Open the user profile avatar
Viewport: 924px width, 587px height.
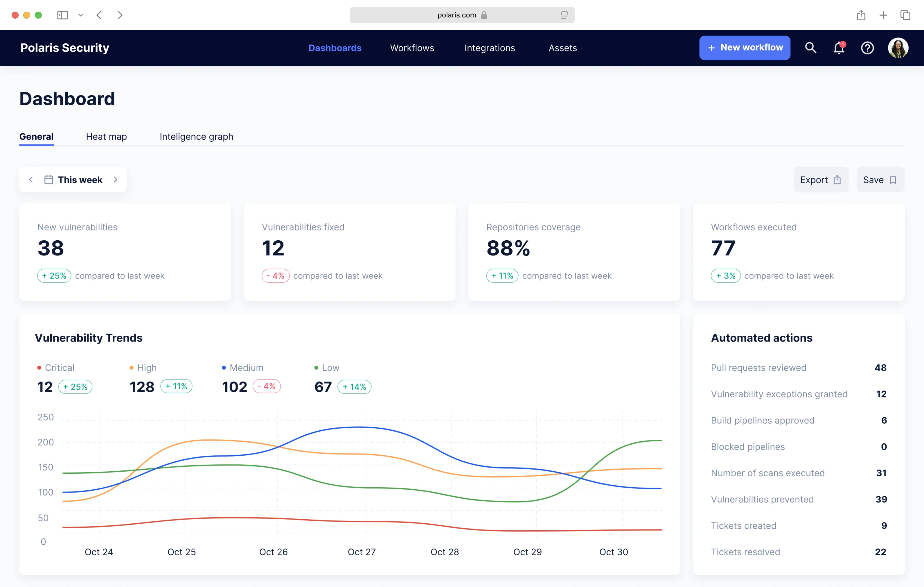point(898,48)
